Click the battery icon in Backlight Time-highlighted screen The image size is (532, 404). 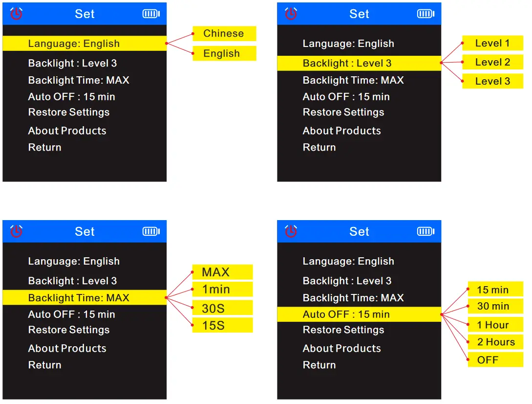pos(151,231)
